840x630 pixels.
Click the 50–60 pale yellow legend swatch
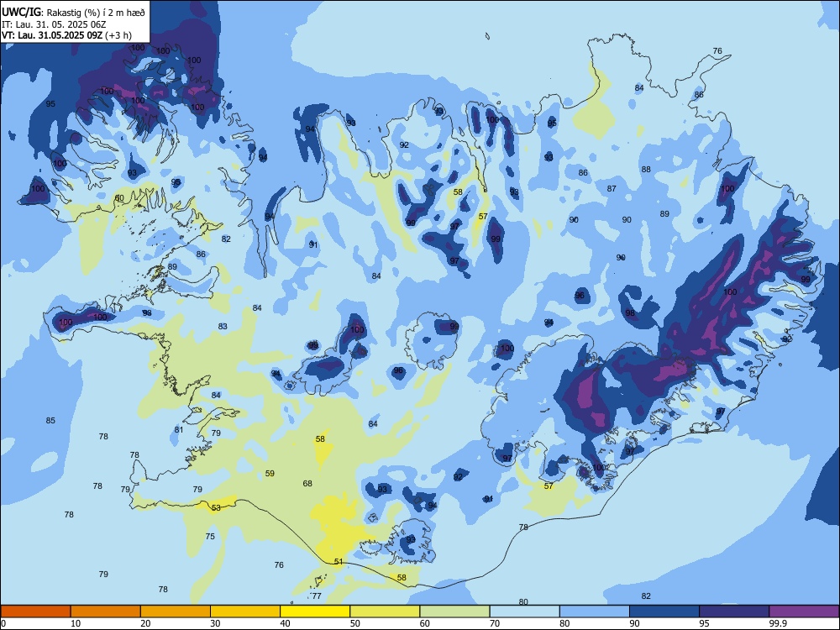pyautogui.click(x=385, y=612)
